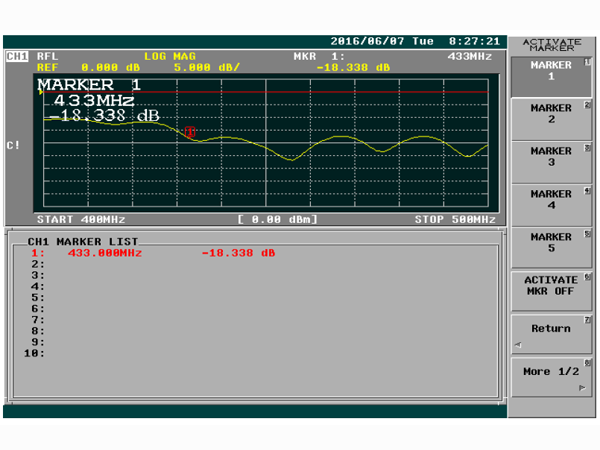Click the STOP 500MHz label
This screenshot has height=450, width=600.
(455, 220)
